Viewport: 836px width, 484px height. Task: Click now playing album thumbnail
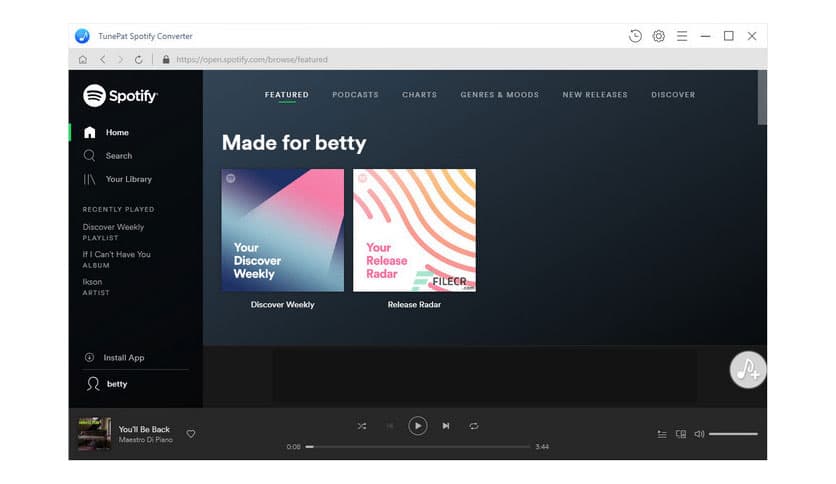coord(94,434)
